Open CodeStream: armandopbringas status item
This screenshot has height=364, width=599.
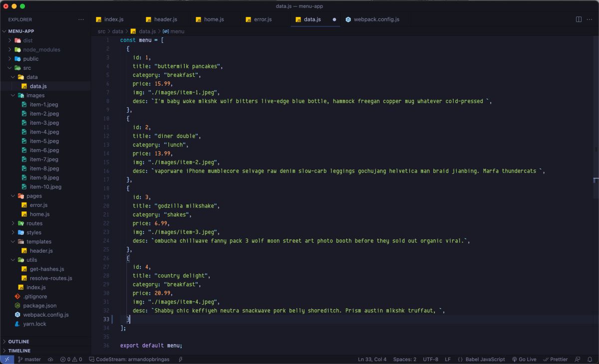pos(129,359)
